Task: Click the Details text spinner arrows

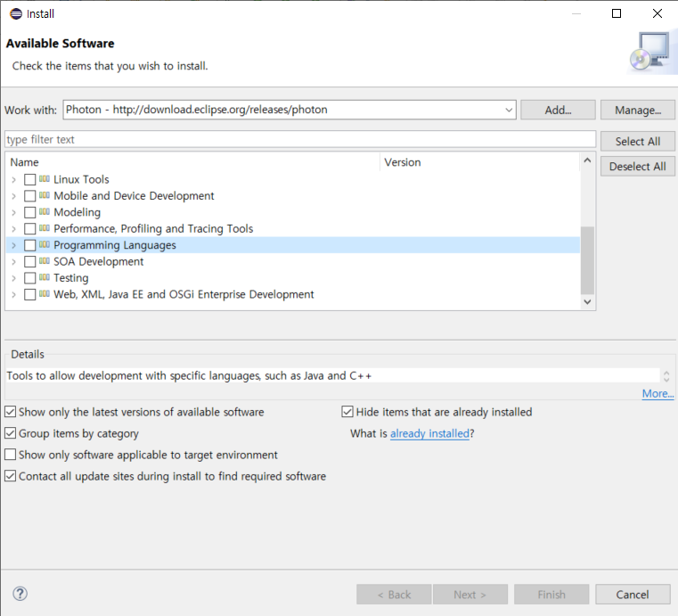Action: pyautogui.click(x=666, y=376)
